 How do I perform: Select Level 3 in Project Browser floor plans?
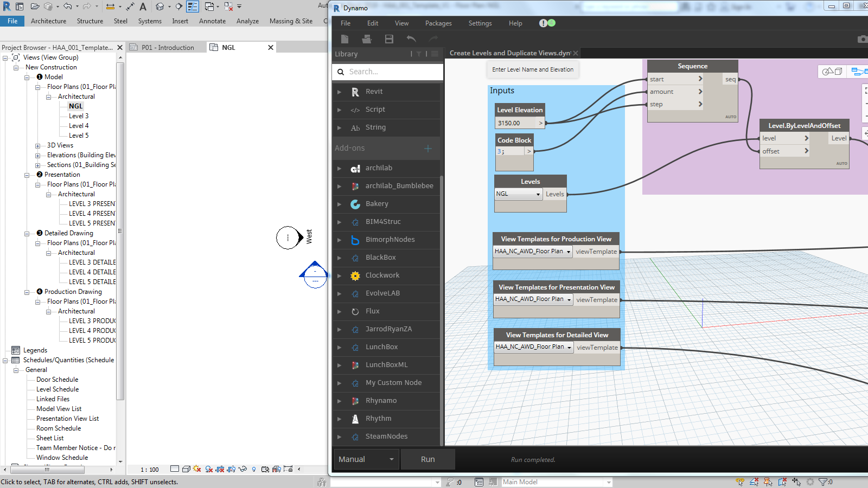(x=79, y=116)
